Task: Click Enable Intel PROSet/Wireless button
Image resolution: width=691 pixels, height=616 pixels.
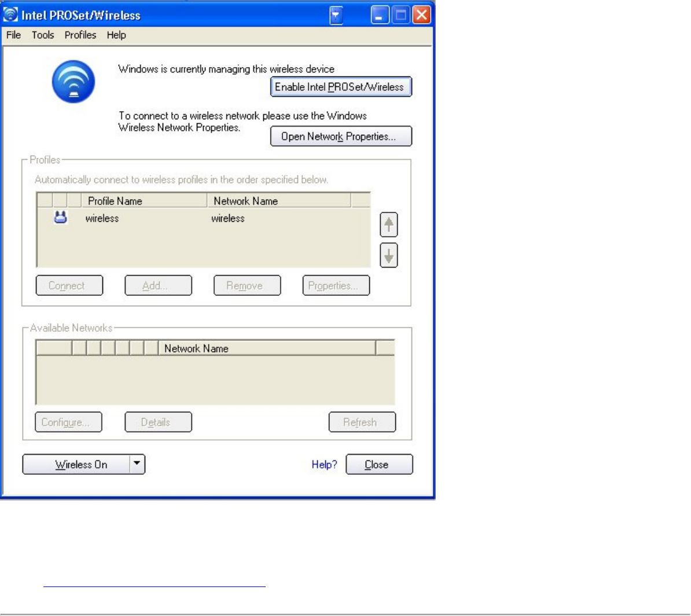Action: point(341,87)
